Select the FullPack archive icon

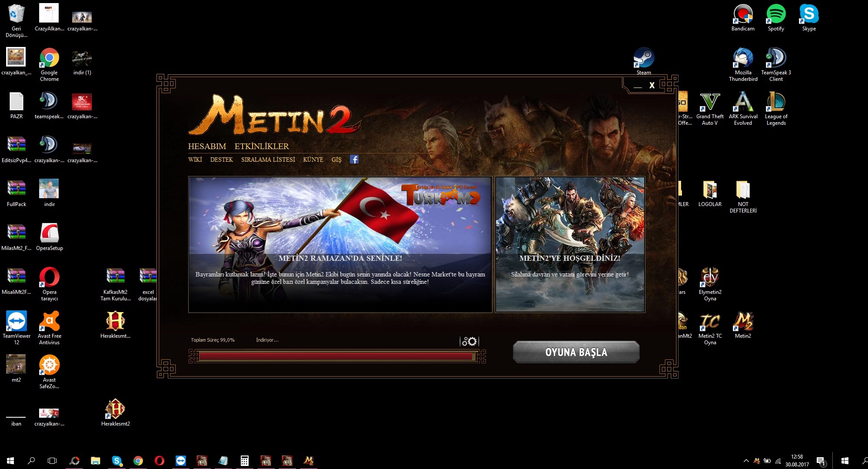tap(17, 193)
